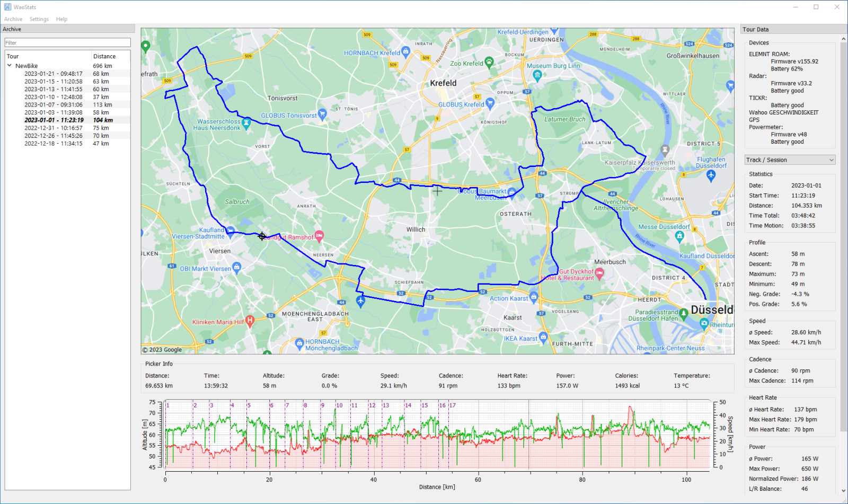The image size is (848, 504).
Task: Open the Action Kaarst shopping pin
Action: 534,297
